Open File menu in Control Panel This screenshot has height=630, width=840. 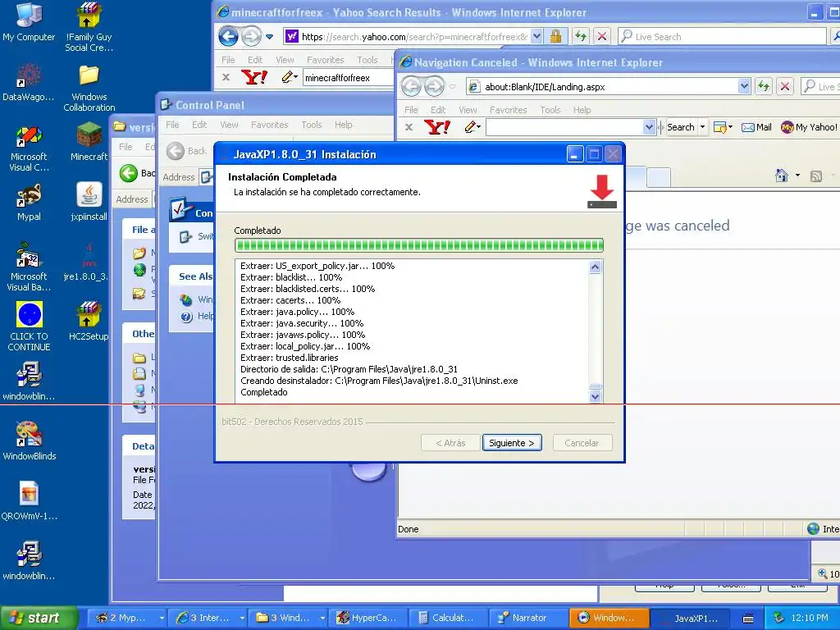[x=172, y=125]
